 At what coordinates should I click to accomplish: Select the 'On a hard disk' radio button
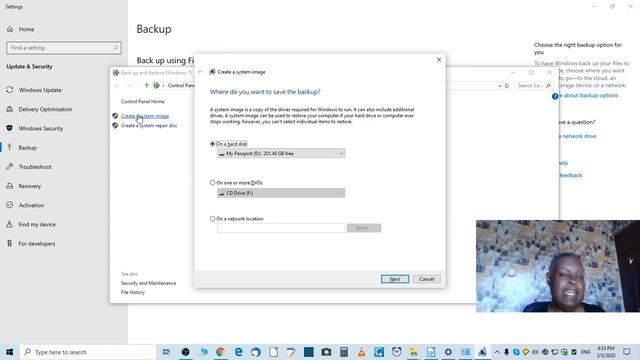212,144
